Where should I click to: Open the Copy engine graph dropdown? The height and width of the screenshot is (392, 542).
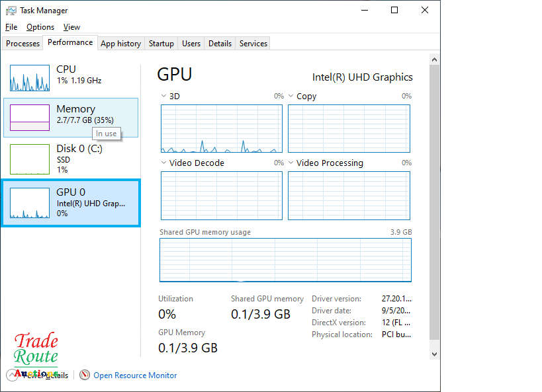click(291, 97)
